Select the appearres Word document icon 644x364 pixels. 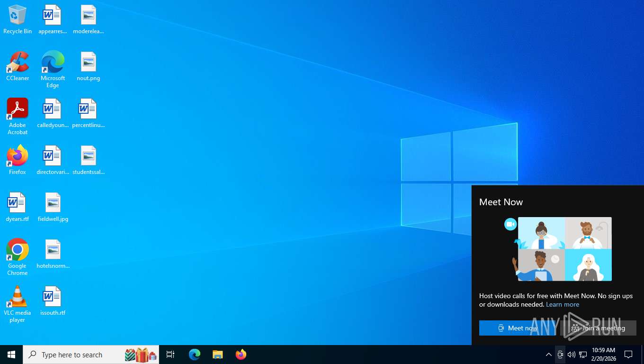[x=53, y=19]
